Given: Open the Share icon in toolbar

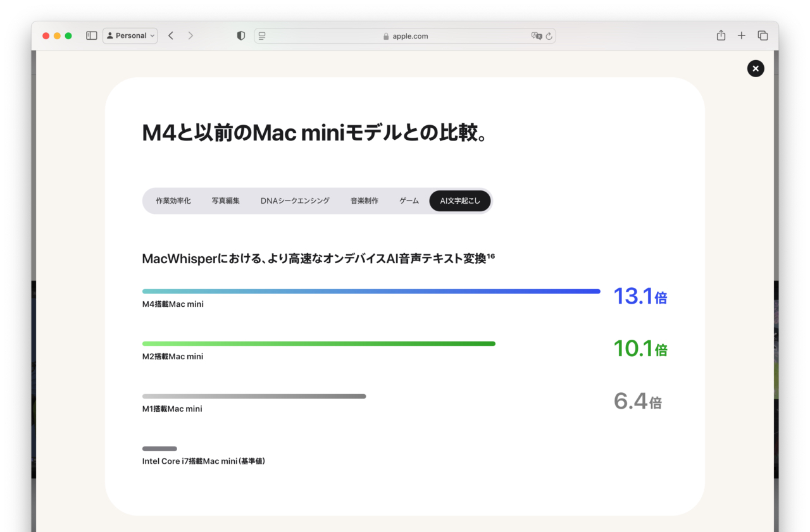Looking at the screenshot, I should (x=721, y=35).
